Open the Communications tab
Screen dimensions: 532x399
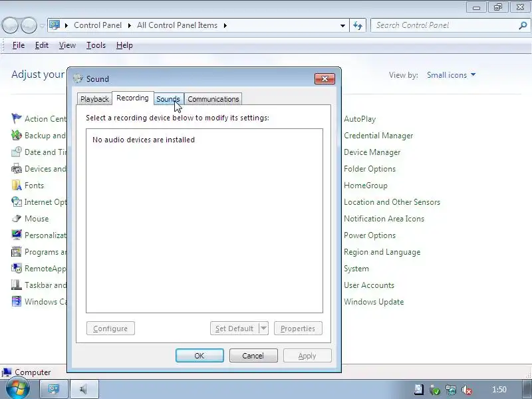[x=213, y=99]
